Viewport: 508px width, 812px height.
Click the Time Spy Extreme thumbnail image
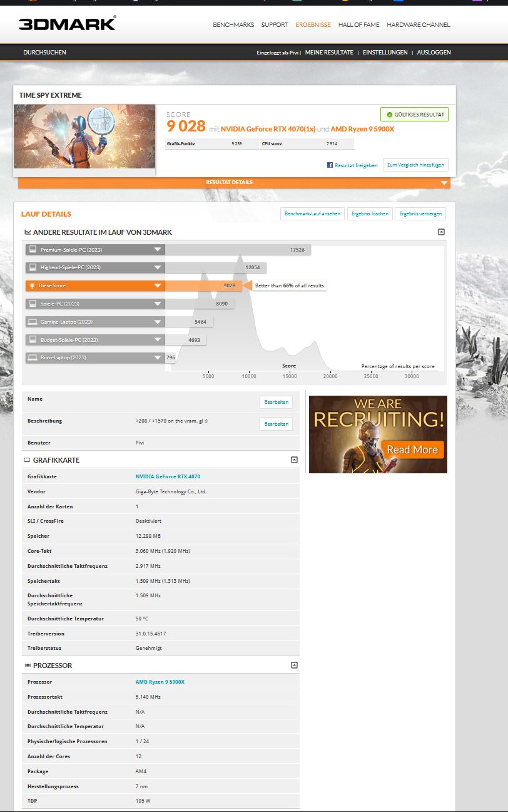[x=84, y=136]
